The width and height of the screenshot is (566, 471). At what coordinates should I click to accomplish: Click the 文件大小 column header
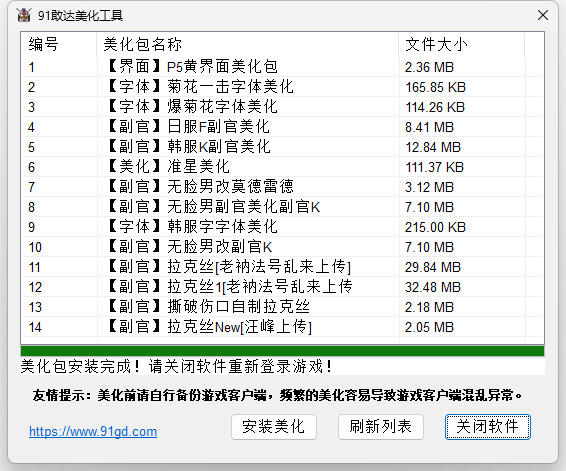coord(462,44)
